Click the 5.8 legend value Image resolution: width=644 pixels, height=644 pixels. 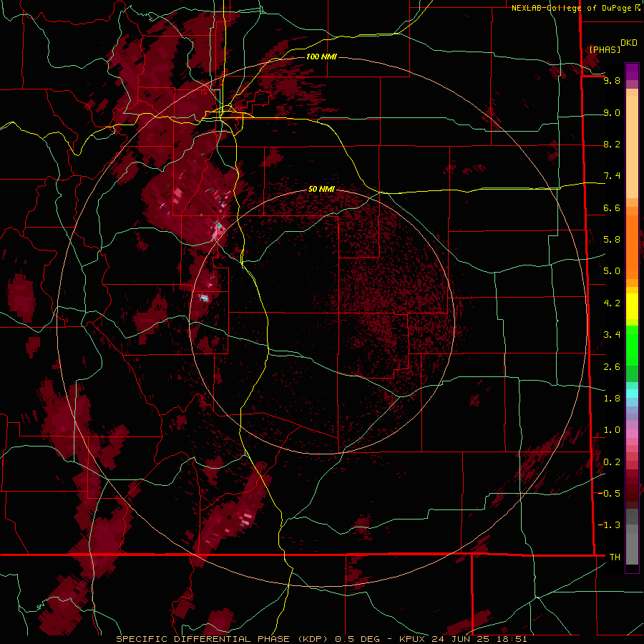612,240
